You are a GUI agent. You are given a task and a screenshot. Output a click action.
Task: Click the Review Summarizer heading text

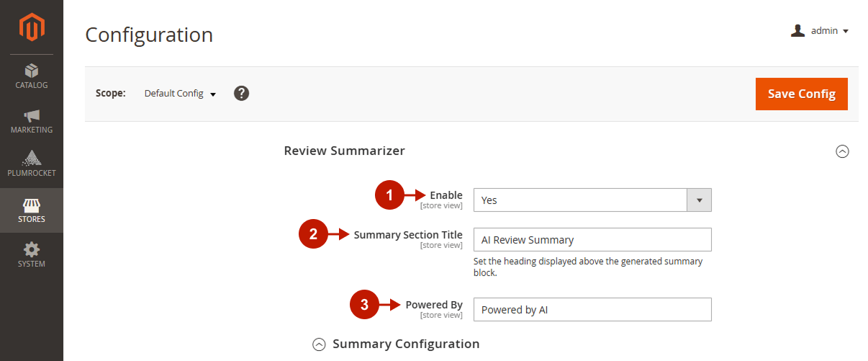point(345,151)
